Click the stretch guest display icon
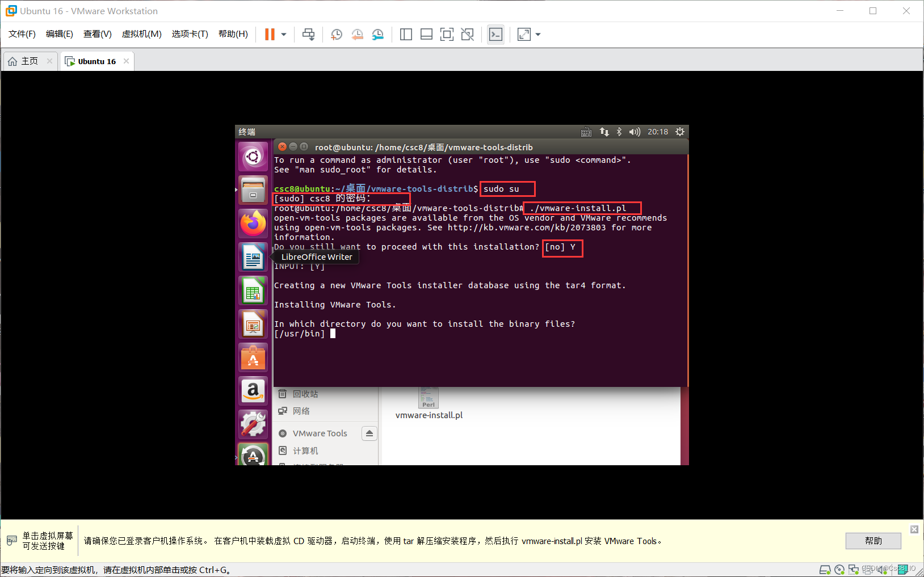Screen dimensions: 924x577 pos(524,35)
